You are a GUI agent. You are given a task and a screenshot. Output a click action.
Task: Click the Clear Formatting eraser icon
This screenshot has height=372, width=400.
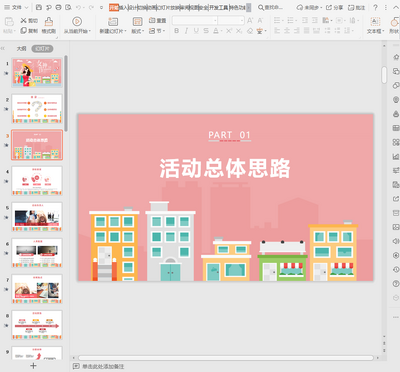pos(250,31)
